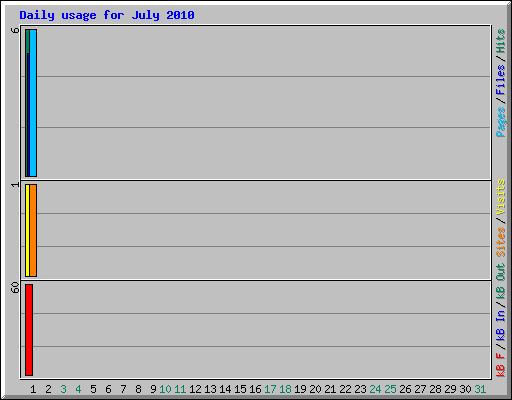Click day 7 on the x-axis

point(123,389)
